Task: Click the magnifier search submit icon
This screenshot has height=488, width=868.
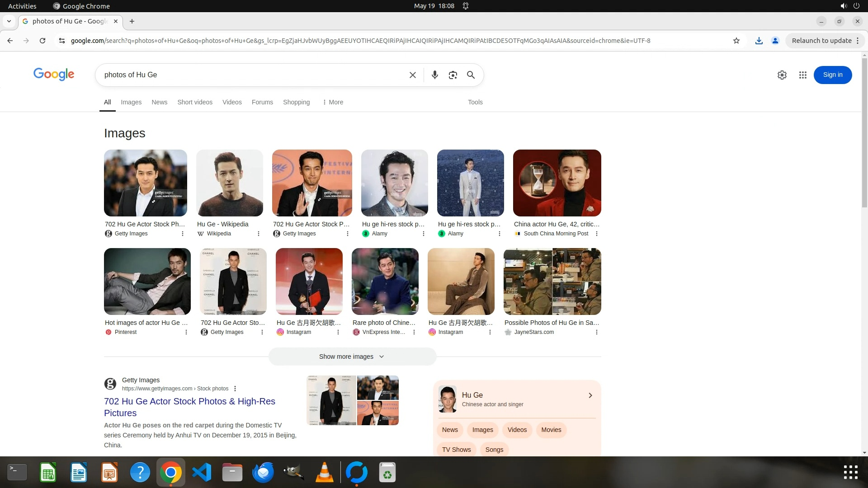Action: tap(471, 75)
